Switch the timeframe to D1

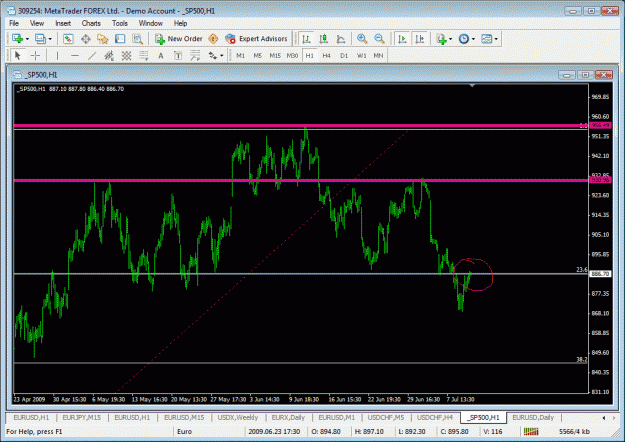point(344,55)
